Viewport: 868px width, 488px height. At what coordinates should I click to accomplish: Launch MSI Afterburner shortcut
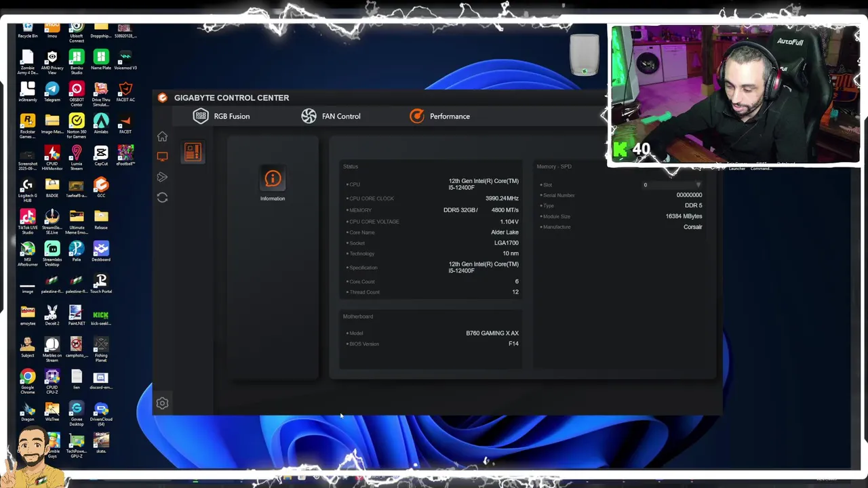28,253
